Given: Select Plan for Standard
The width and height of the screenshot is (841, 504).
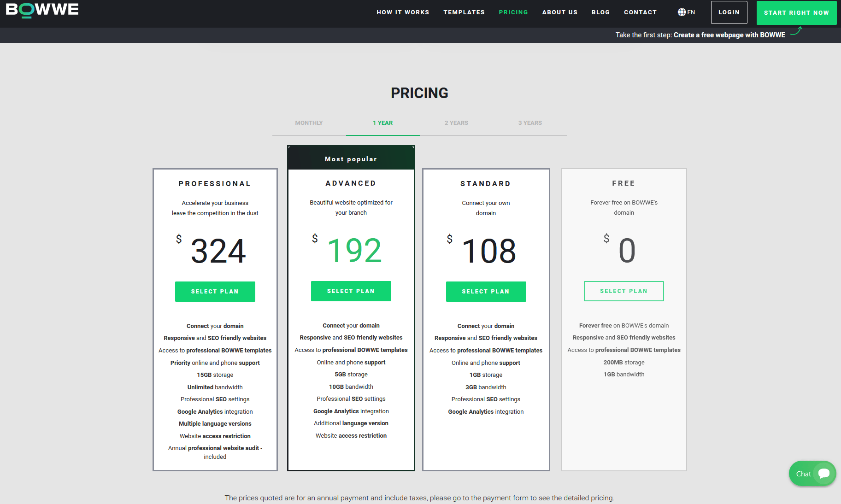Looking at the screenshot, I should (486, 292).
